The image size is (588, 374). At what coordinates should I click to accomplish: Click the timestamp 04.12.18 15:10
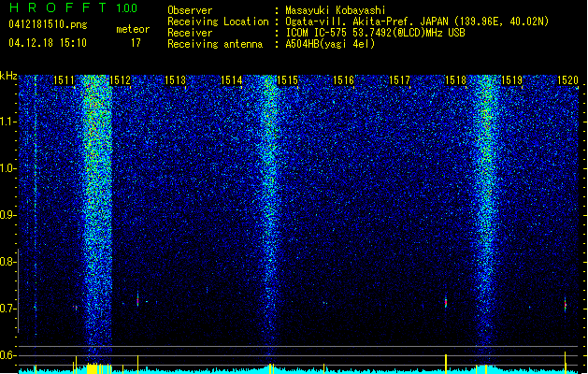point(48,42)
